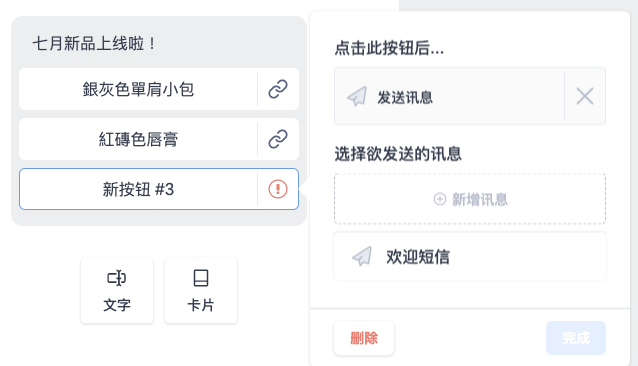Click the red 删除 button
The height and width of the screenshot is (366, 638).
click(x=364, y=338)
